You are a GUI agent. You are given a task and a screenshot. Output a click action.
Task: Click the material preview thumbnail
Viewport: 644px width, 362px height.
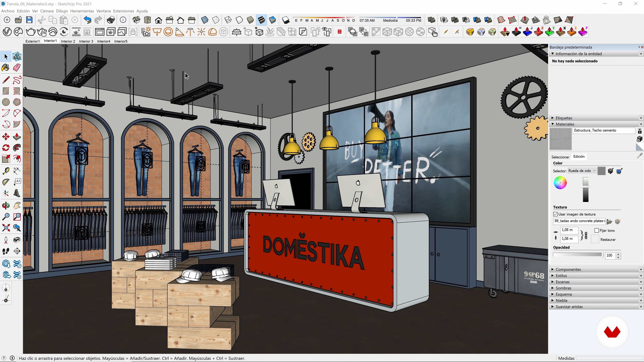(x=560, y=139)
